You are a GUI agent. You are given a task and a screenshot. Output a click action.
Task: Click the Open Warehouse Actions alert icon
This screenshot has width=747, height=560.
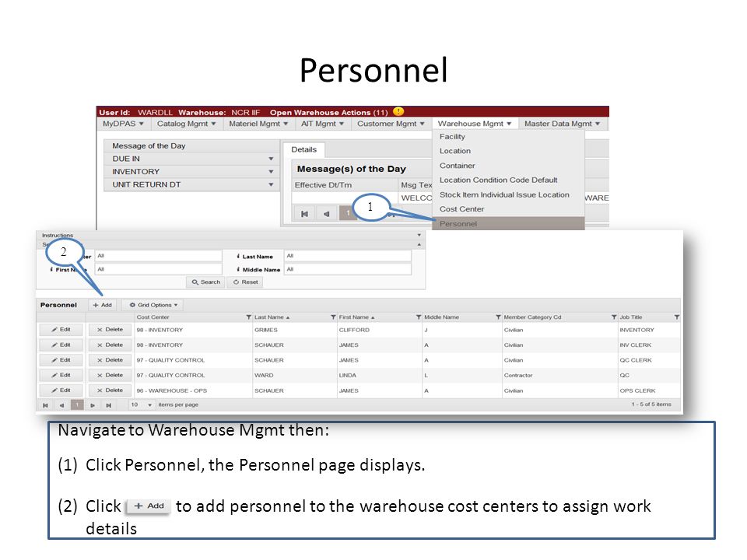398,111
